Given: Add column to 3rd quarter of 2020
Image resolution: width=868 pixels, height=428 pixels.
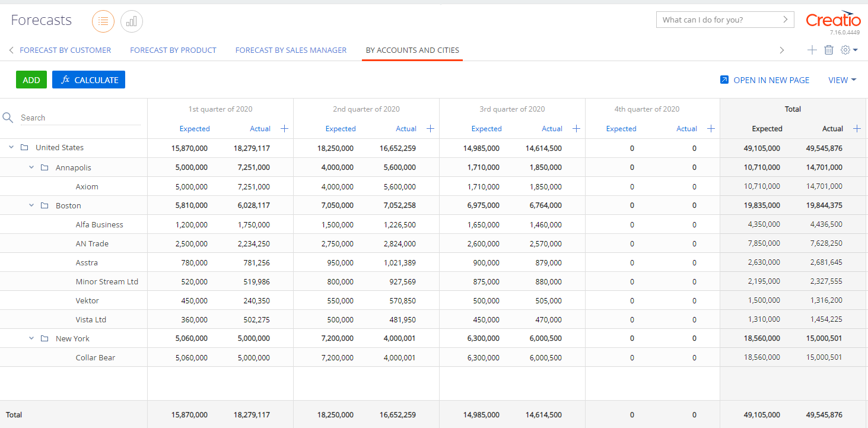Looking at the screenshot, I should [576, 128].
